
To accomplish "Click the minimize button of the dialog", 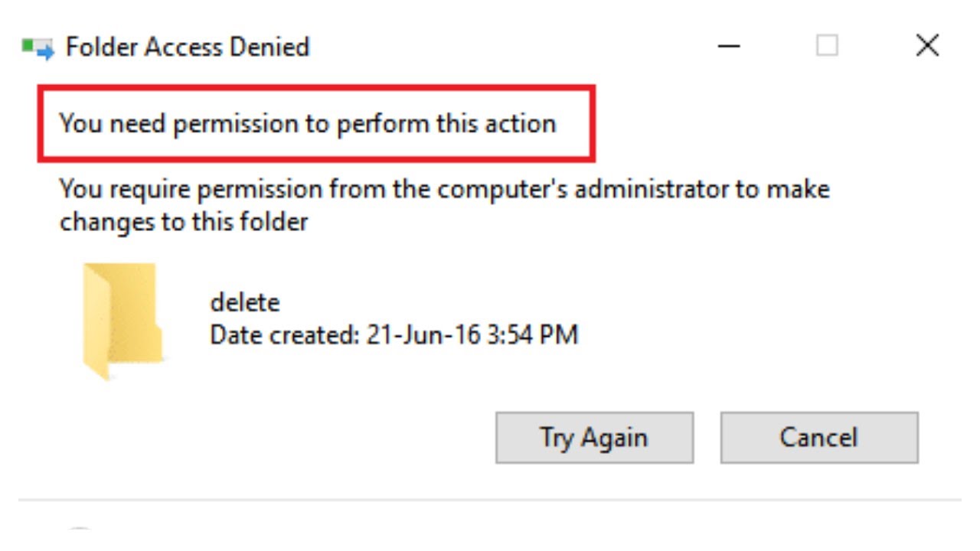I will pyautogui.click(x=728, y=46).
